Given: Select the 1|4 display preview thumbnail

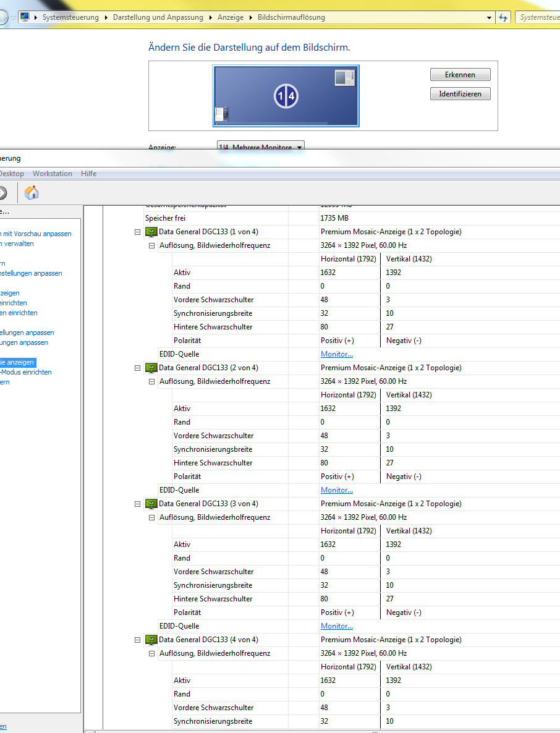Looking at the screenshot, I should [x=286, y=96].
